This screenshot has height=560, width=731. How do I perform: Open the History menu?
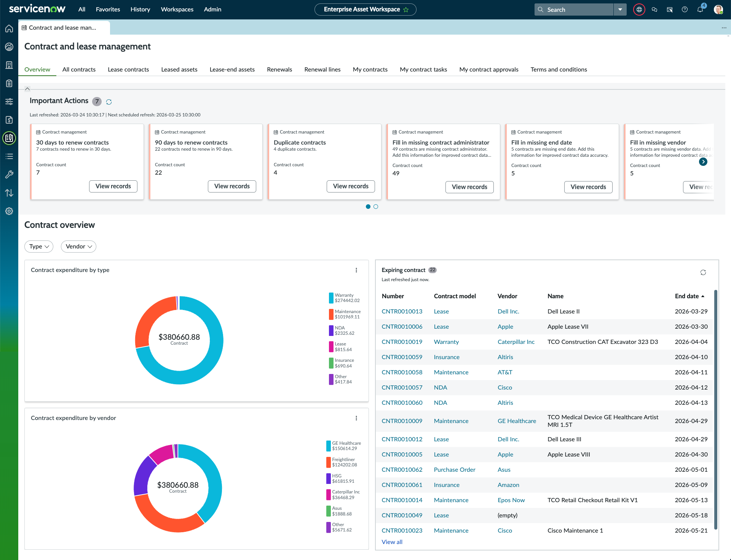pyautogui.click(x=140, y=10)
